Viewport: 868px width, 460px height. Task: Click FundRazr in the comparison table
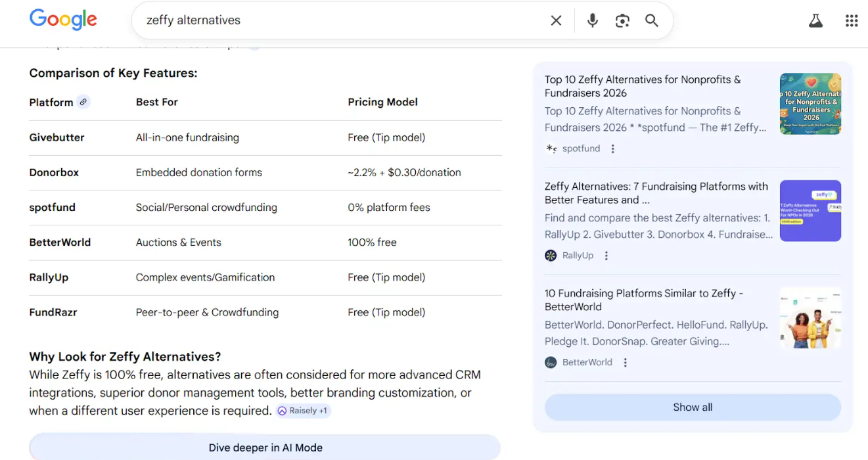tap(53, 312)
